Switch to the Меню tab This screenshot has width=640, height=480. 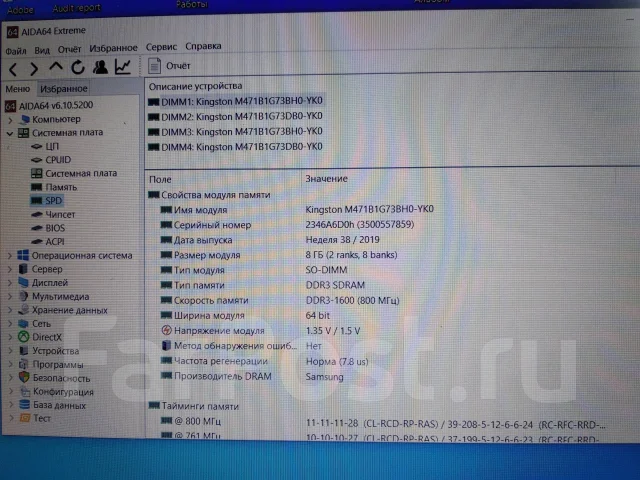(18, 89)
